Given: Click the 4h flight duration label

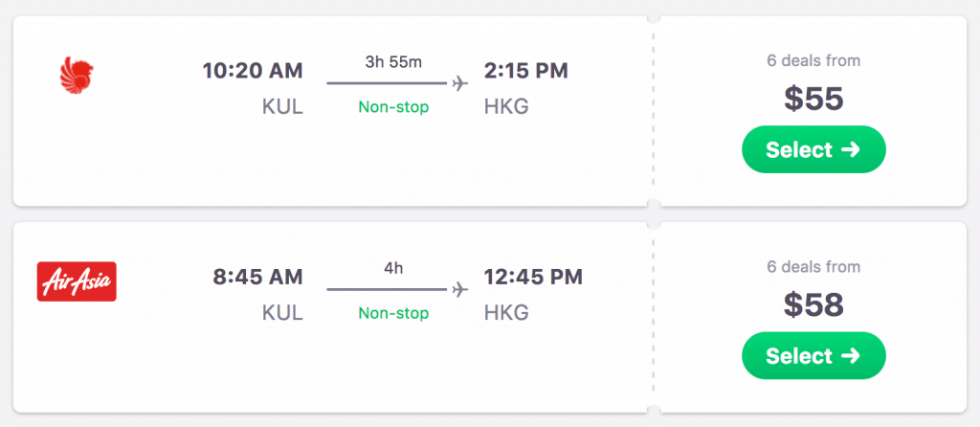Looking at the screenshot, I should (x=393, y=269).
